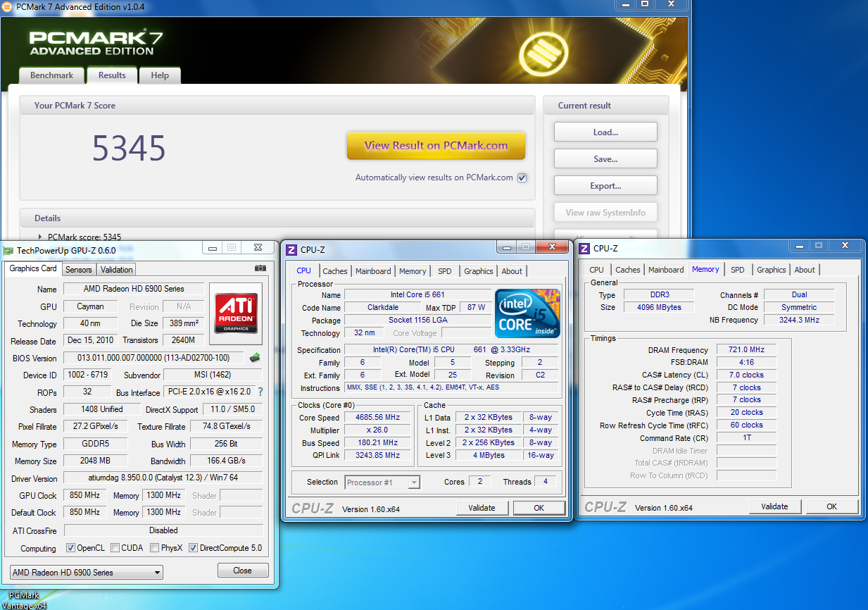This screenshot has width=868, height=610.
Task: Select the PCMark Results tab
Action: click(112, 75)
